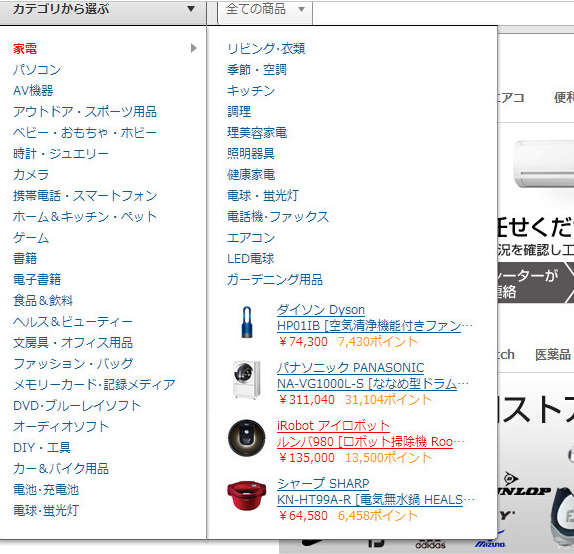
Task: Open 理美容家電 subcategory
Action: (x=257, y=132)
